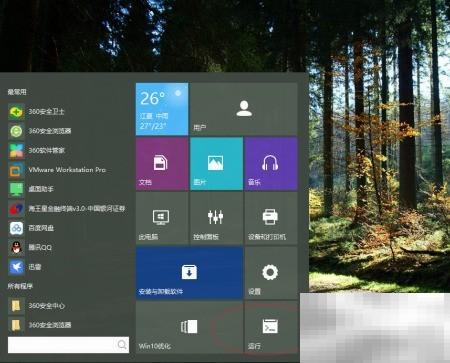Open the 文档 documents tile
Screen dimensions: 450x363
[162, 164]
